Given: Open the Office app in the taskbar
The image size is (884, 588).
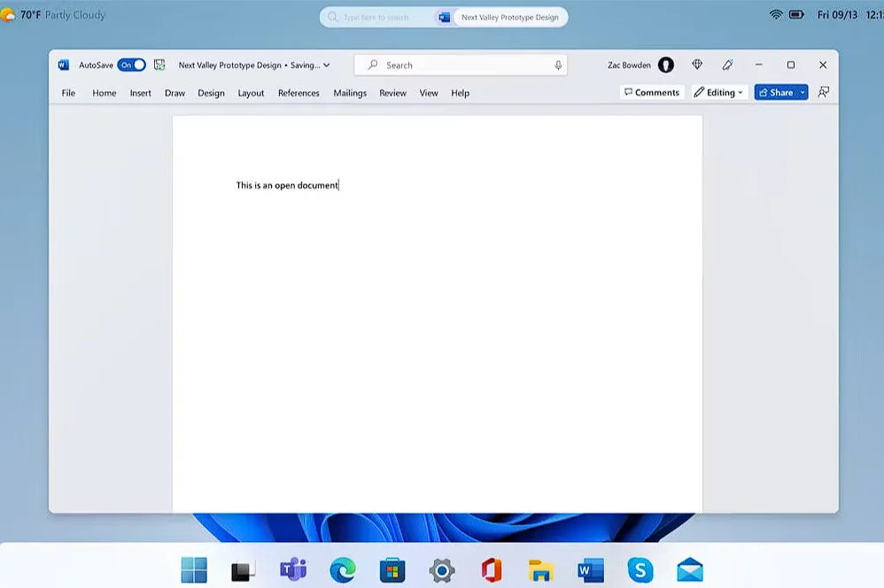Looking at the screenshot, I should [492, 569].
